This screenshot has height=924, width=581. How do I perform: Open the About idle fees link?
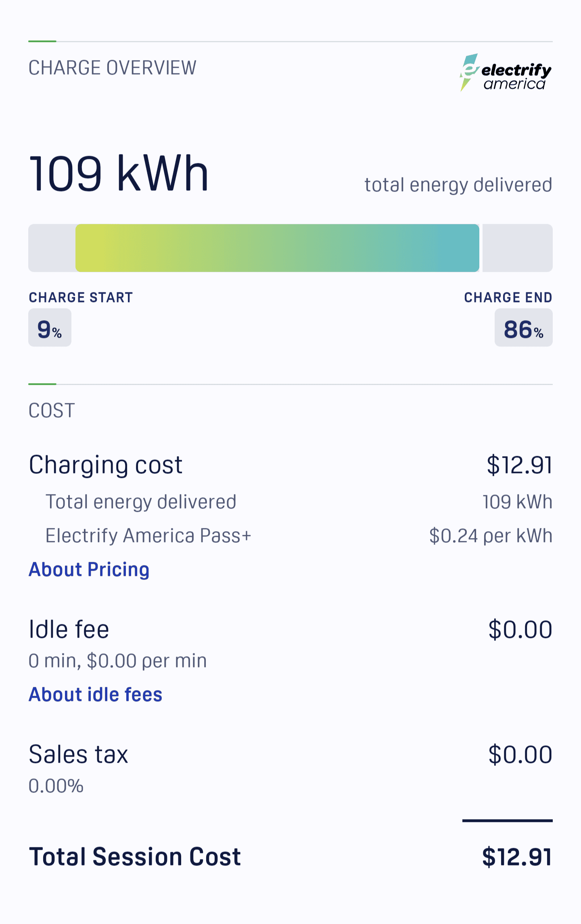pos(96,695)
